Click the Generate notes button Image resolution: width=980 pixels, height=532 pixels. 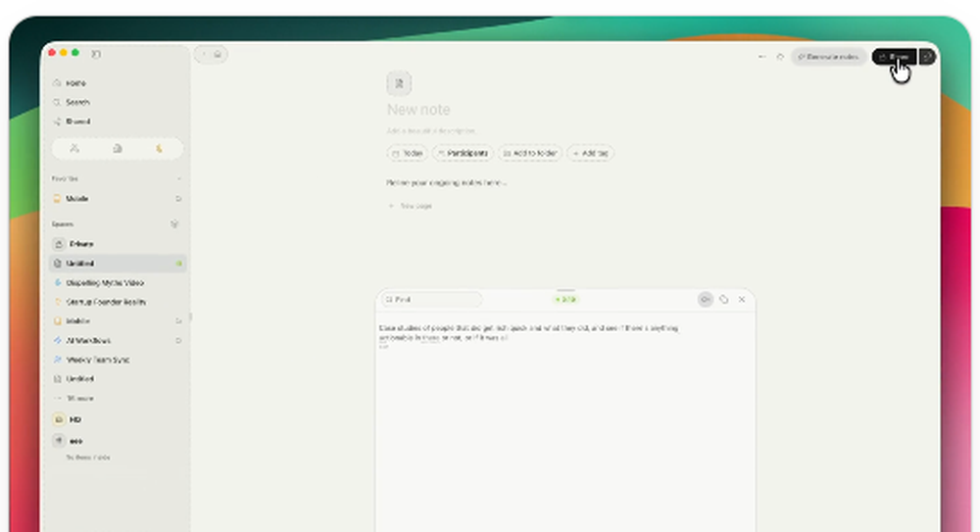click(x=829, y=57)
